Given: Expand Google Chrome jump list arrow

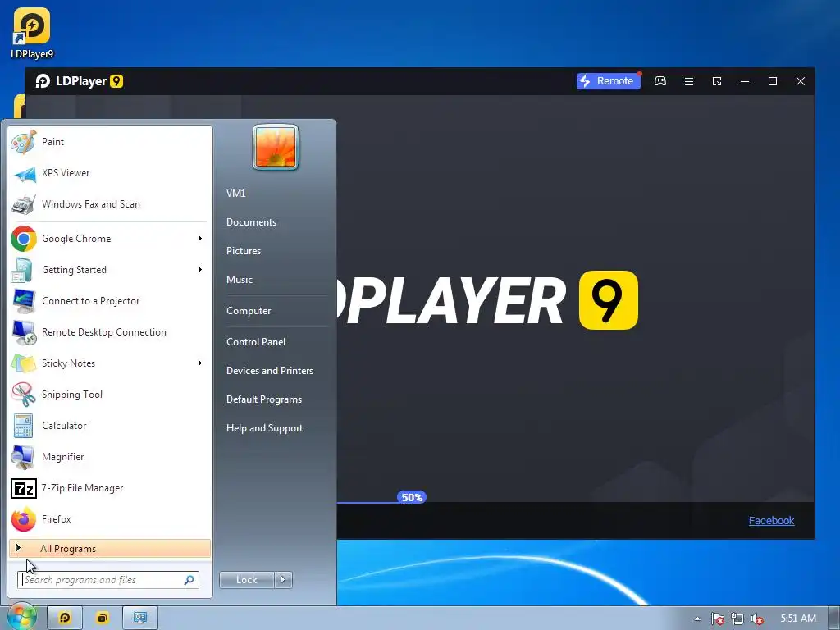Looking at the screenshot, I should pos(200,239).
